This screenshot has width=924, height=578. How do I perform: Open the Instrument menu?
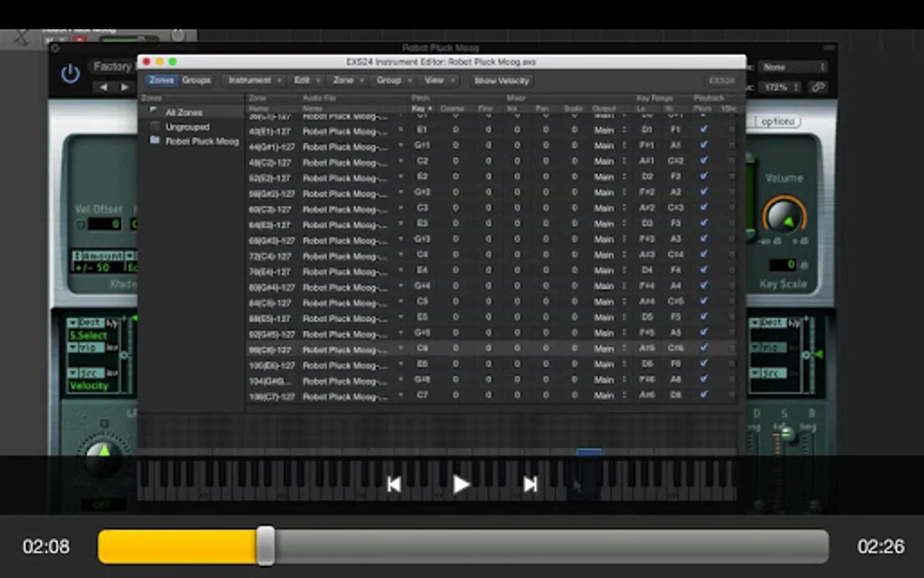tap(254, 80)
